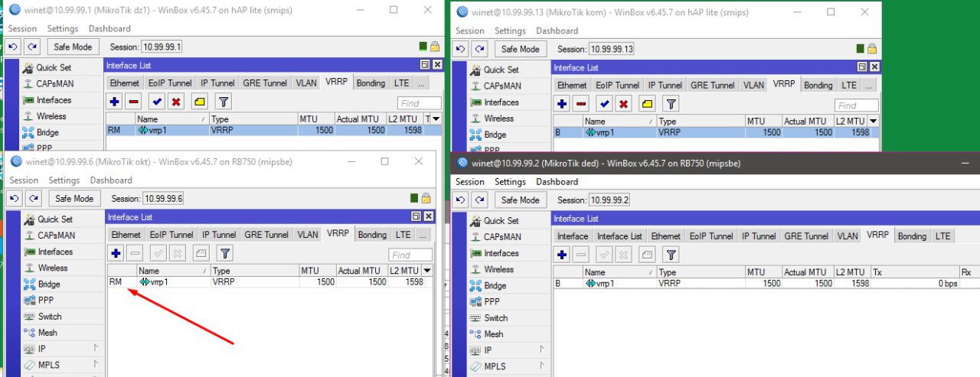Click the Disable X icon in kom window
980x377 pixels.
623,104
